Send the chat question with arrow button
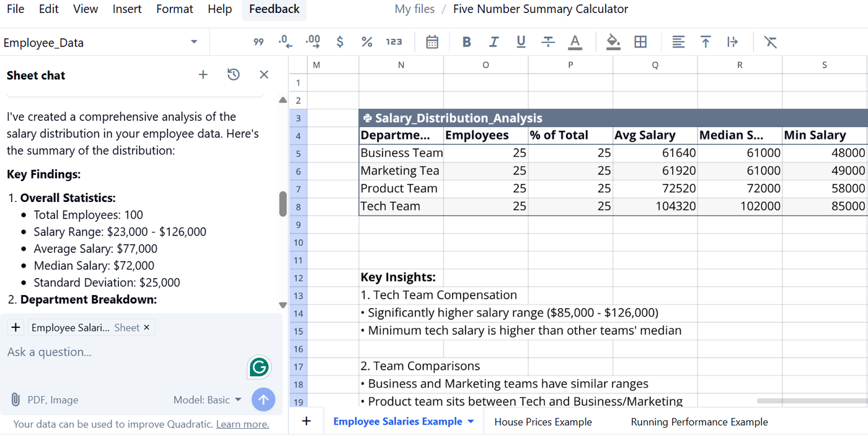This screenshot has height=435, width=868. (263, 400)
